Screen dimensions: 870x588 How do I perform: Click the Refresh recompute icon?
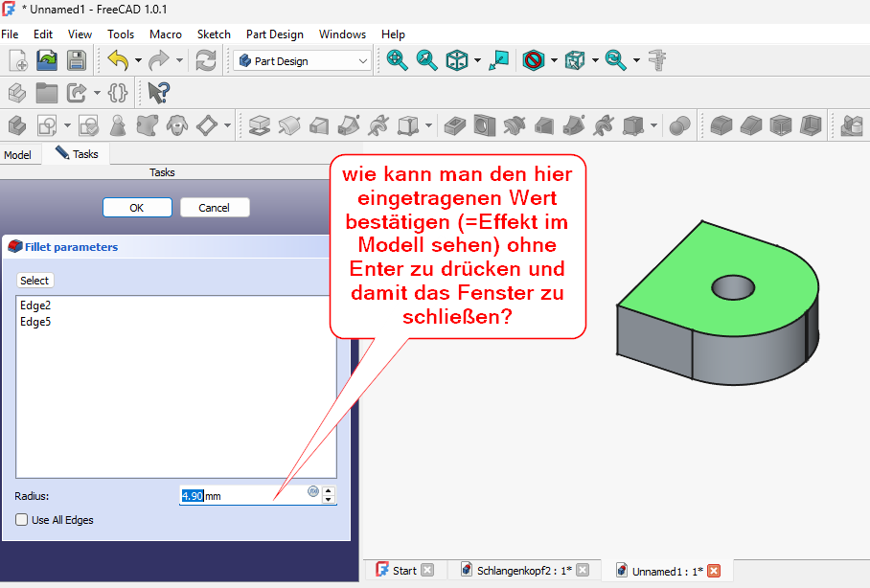click(x=205, y=60)
